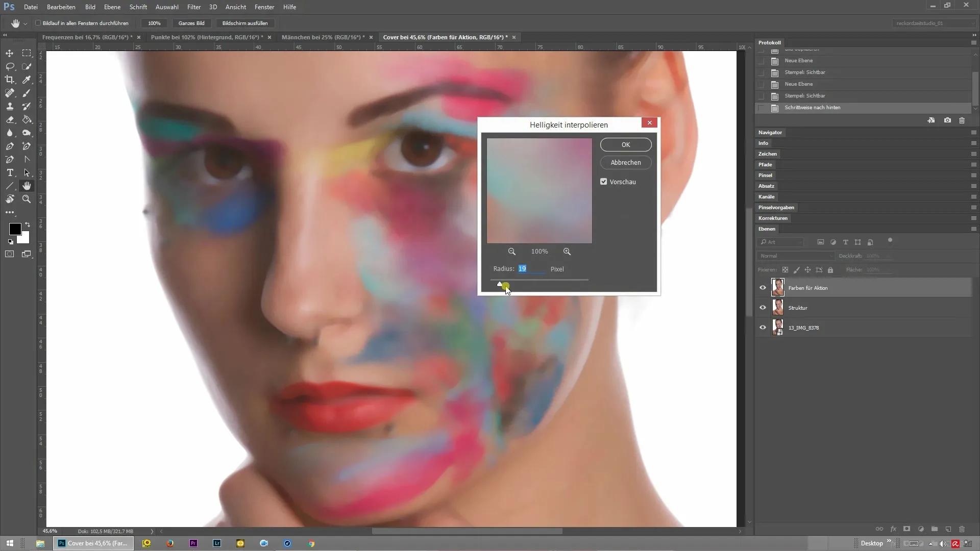Viewport: 980px width, 551px height.
Task: Open the Protokoll panel menu
Action: 973,42
